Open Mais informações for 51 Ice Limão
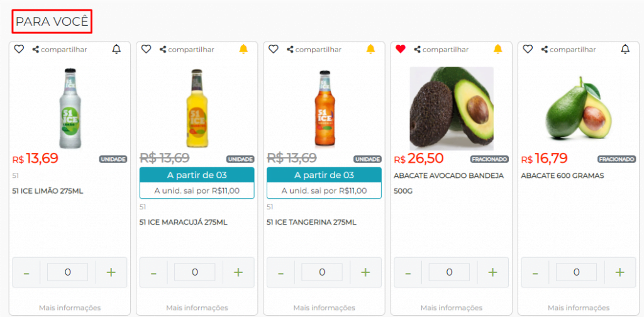644x317 pixels. (70, 308)
